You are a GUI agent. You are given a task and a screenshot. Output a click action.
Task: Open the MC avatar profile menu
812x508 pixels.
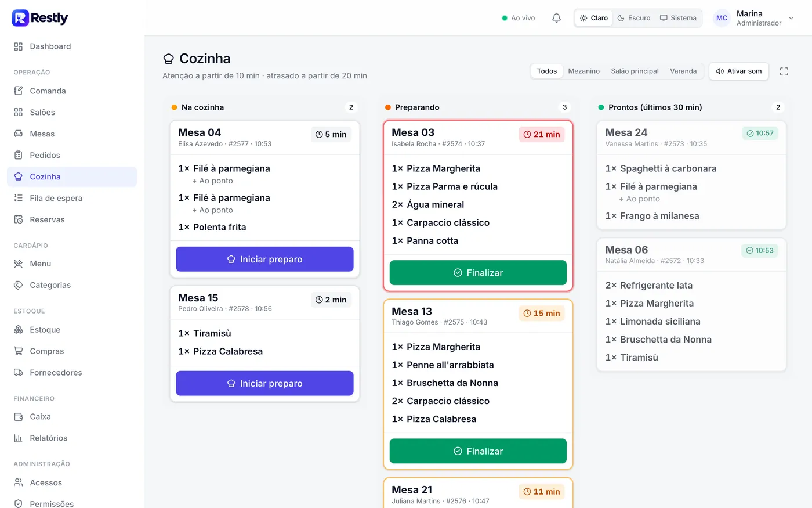722,18
